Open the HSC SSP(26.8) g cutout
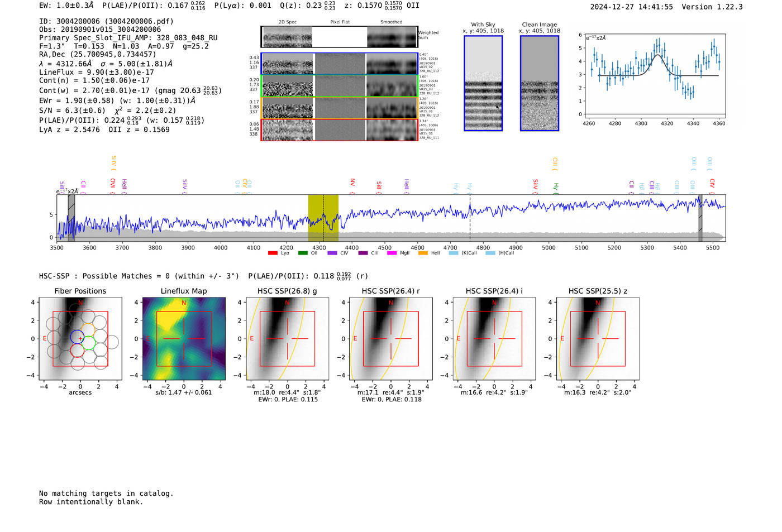Viewport: 782px width, 532px height. tap(287, 339)
